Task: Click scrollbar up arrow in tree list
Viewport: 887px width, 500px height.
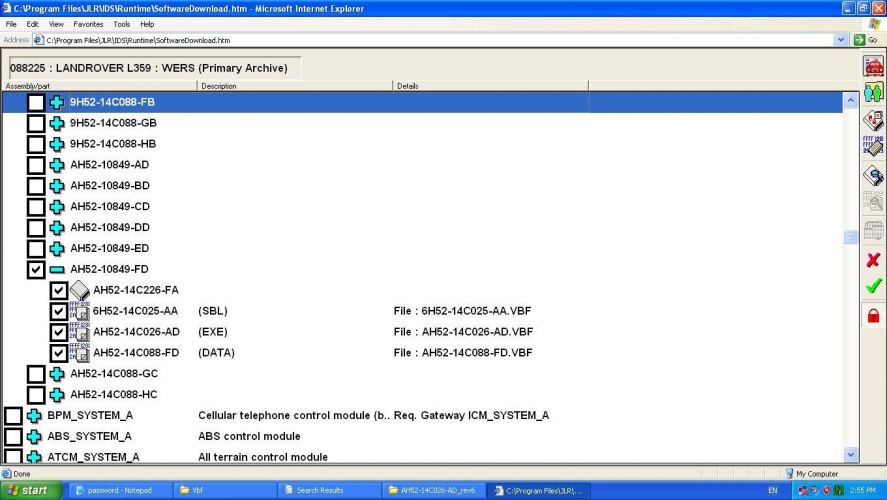Action: pyautogui.click(x=850, y=101)
